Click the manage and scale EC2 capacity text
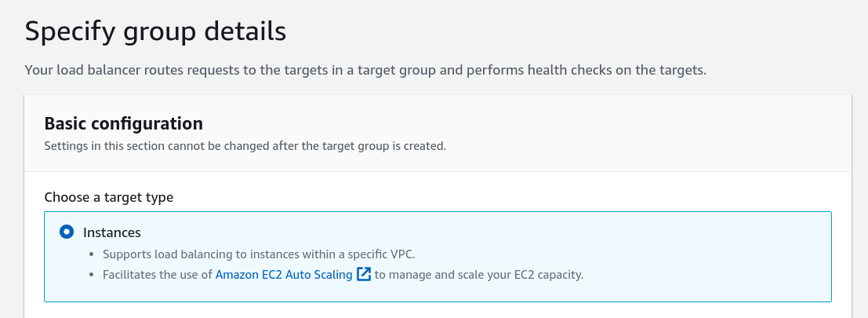This screenshot has width=868, height=318. 479,275
